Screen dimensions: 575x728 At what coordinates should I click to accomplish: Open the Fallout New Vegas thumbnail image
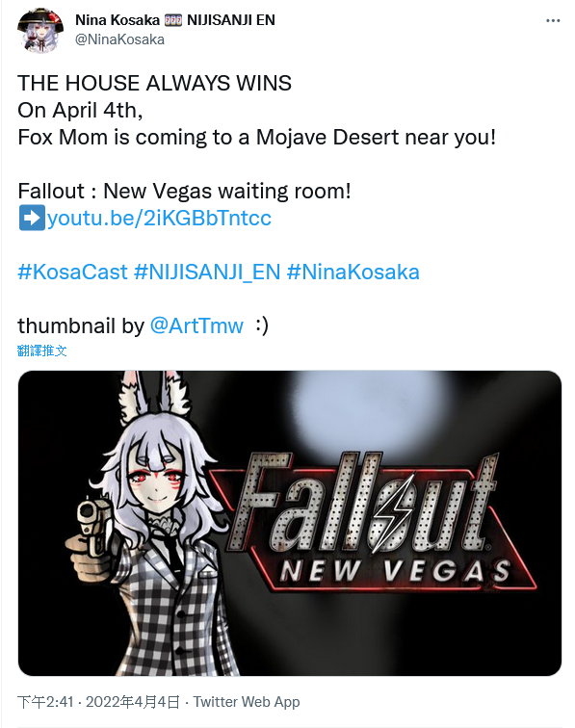click(290, 523)
